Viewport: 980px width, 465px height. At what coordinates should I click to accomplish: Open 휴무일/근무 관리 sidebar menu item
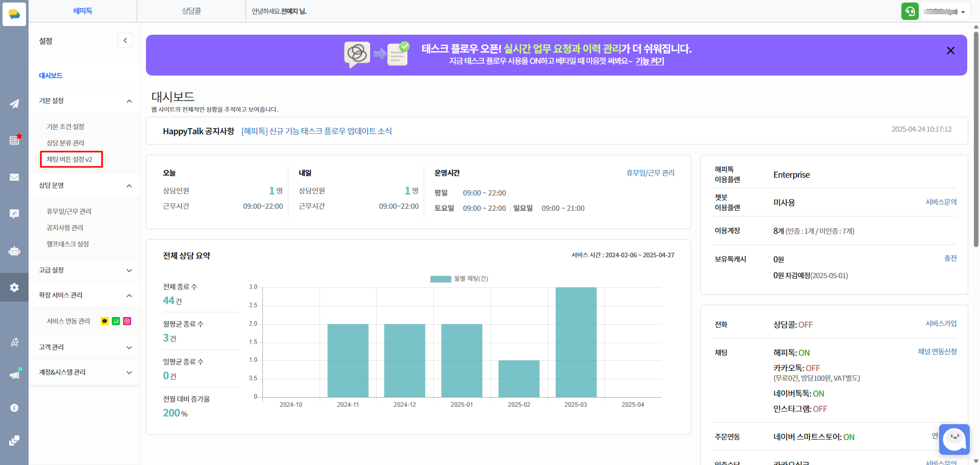(69, 211)
